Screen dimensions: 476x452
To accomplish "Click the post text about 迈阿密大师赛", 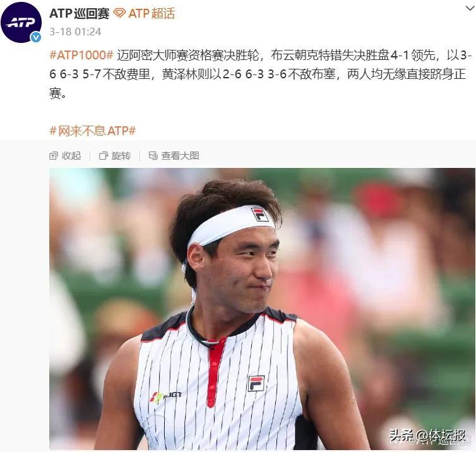I will click(x=261, y=74).
